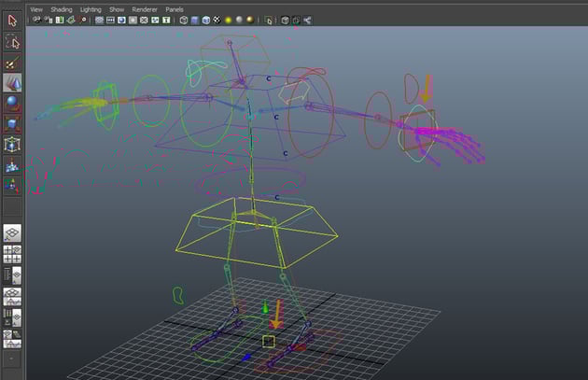Screen dimensions: 588x380
Task: Enable textured display checker icon
Action: tap(217, 20)
